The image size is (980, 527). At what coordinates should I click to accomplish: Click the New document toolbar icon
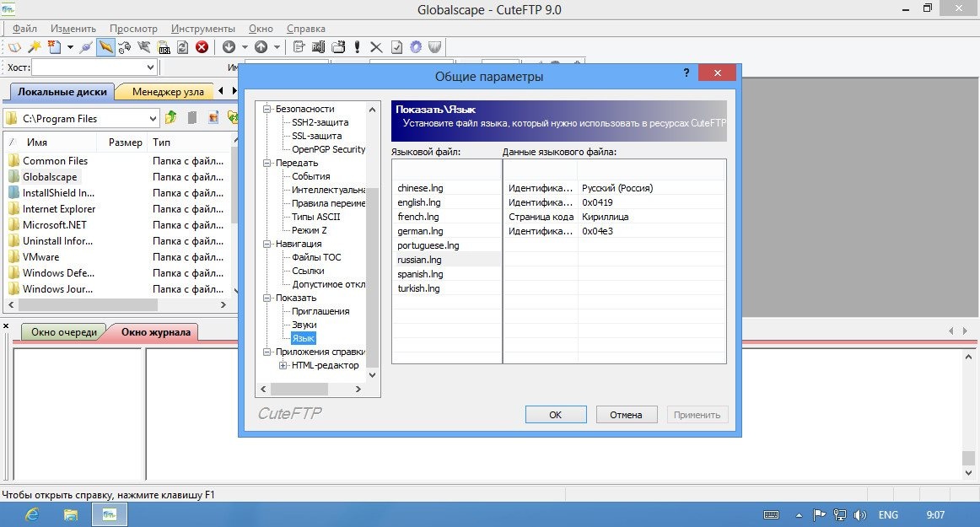55,47
